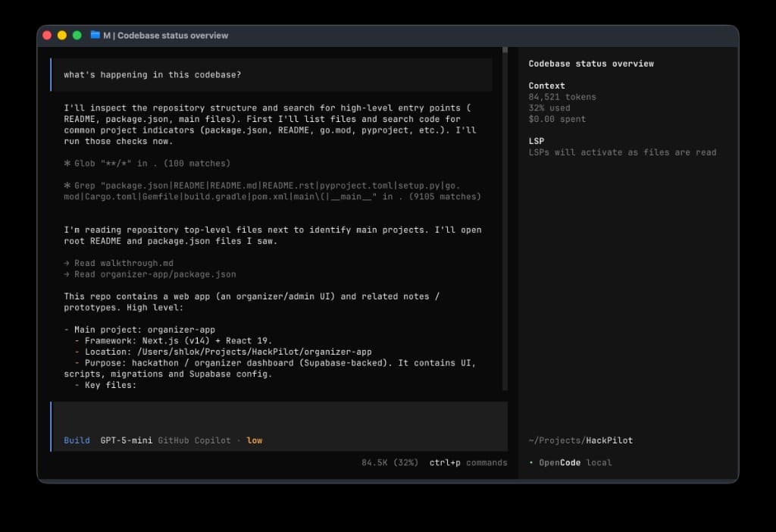The image size is (776, 532).
Task: Click the sidebar title 'Codebase status overview'
Action: click(x=591, y=64)
